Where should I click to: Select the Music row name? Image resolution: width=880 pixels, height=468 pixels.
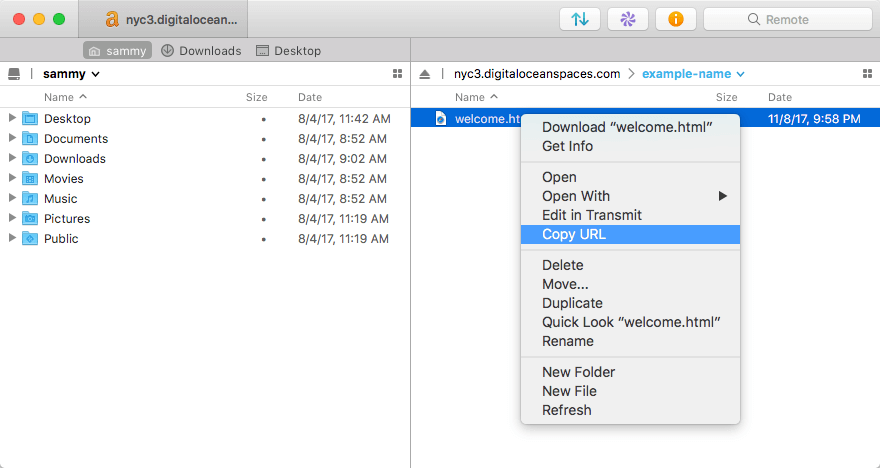tap(61, 199)
